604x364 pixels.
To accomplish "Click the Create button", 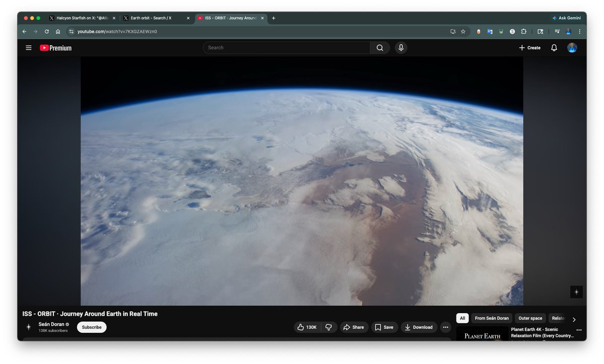I will tap(530, 48).
